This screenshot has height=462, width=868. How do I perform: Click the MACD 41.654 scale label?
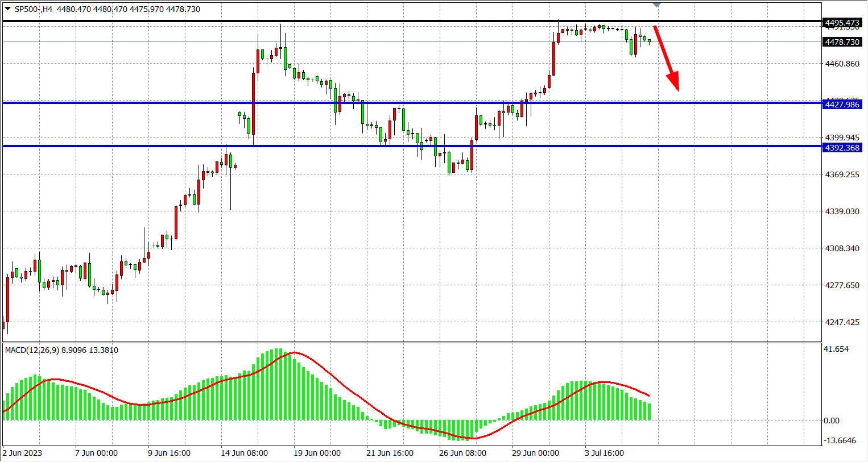pyautogui.click(x=836, y=349)
